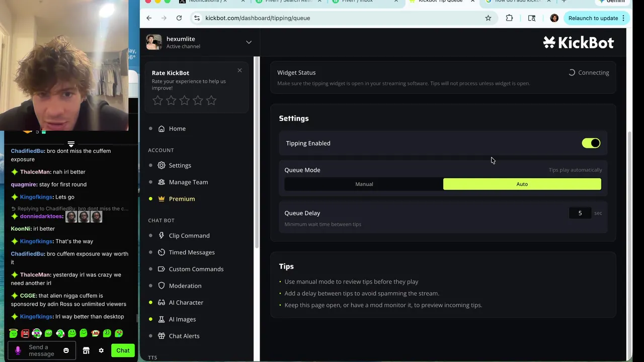This screenshot has height=362, width=644.
Task: Click the kickbot.com address bar URL
Action: coord(258,18)
